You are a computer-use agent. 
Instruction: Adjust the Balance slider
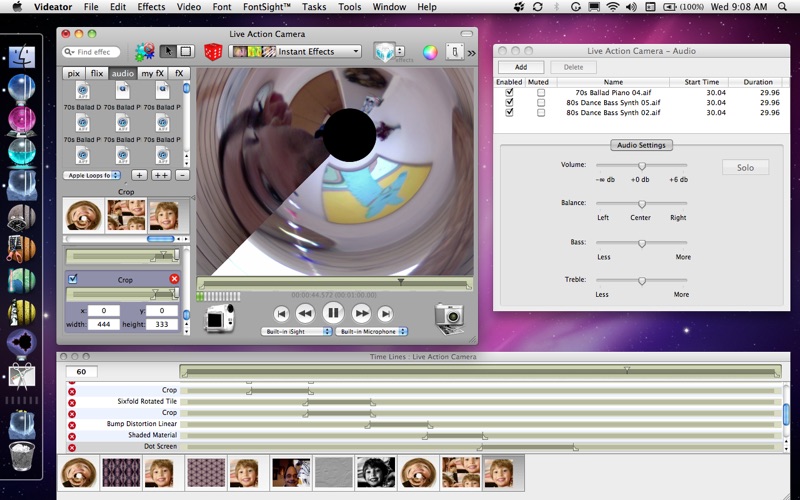[x=642, y=204]
